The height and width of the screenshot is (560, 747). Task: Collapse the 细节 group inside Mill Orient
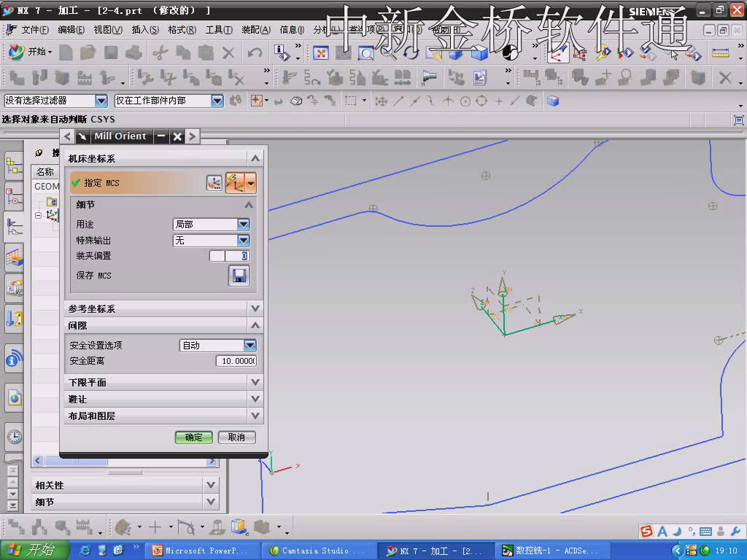click(x=249, y=205)
